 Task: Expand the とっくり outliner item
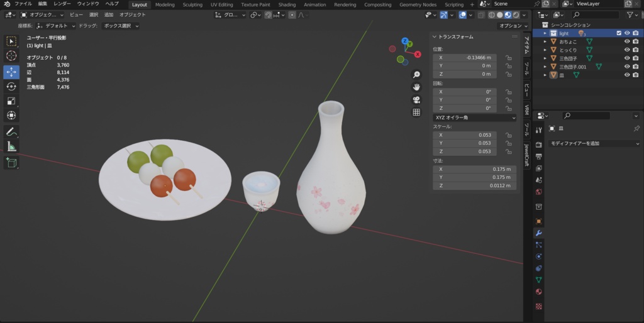[545, 50]
